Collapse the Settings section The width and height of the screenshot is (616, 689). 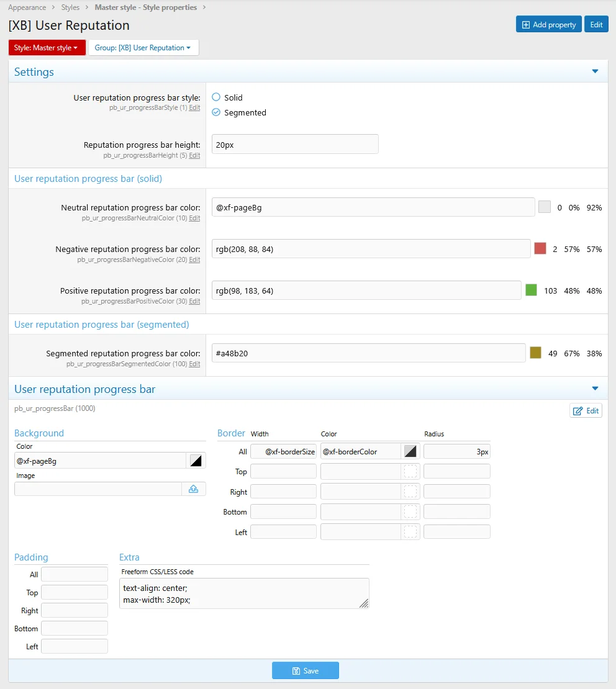[x=595, y=72]
